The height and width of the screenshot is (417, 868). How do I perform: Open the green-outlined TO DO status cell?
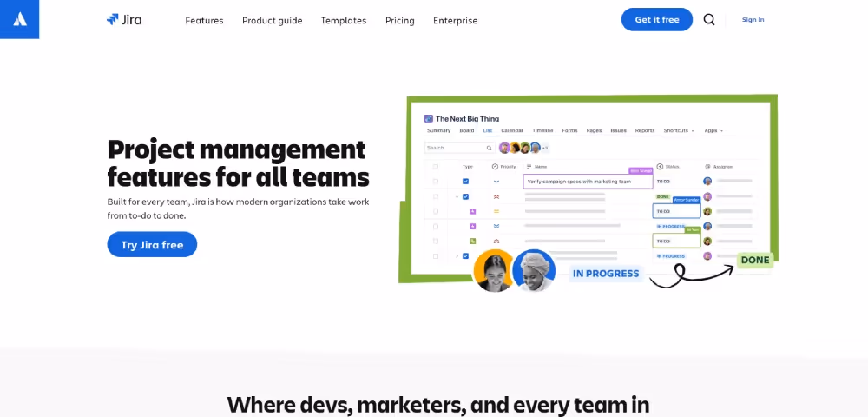[x=676, y=241]
